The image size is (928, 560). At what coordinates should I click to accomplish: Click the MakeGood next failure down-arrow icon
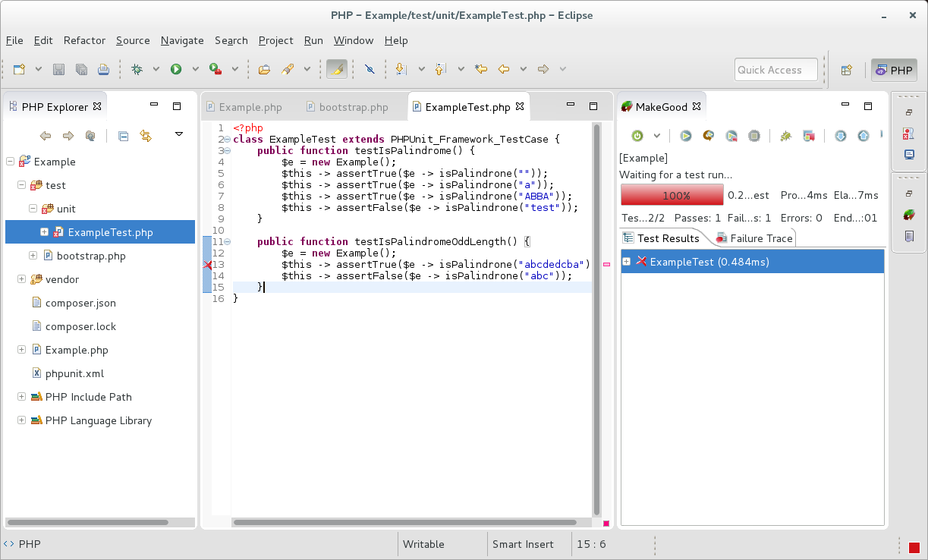[x=840, y=136]
